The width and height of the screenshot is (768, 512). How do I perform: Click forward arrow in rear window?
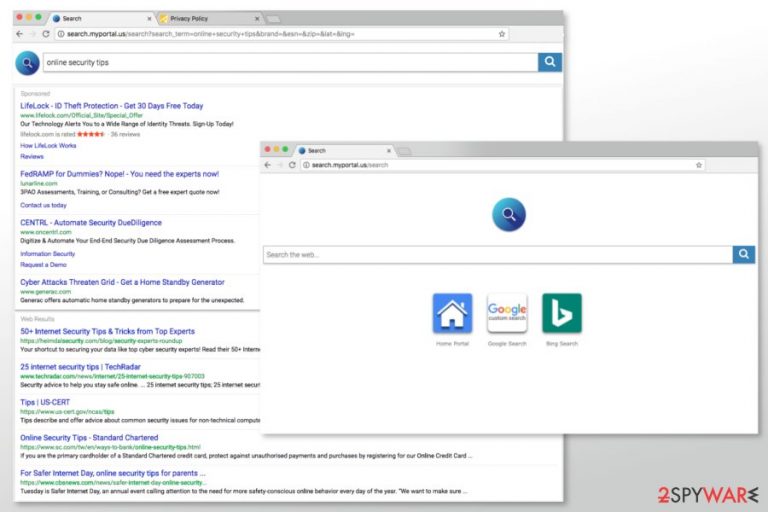(x=32, y=34)
